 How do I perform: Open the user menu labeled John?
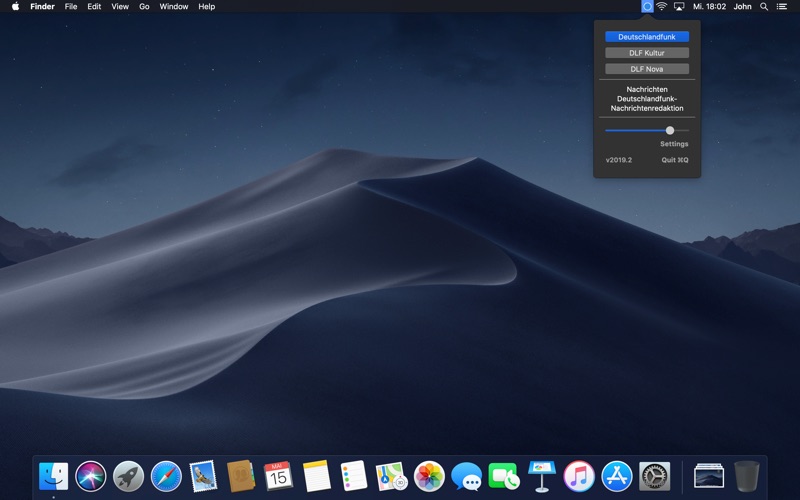click(742, 6)
